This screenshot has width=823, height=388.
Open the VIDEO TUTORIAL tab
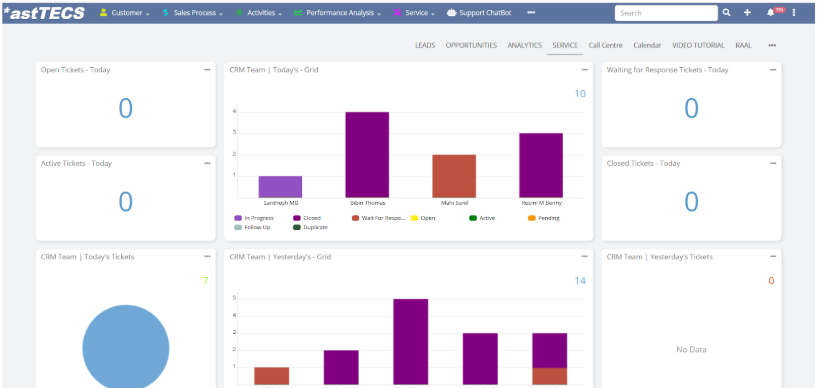pos(698,45)
